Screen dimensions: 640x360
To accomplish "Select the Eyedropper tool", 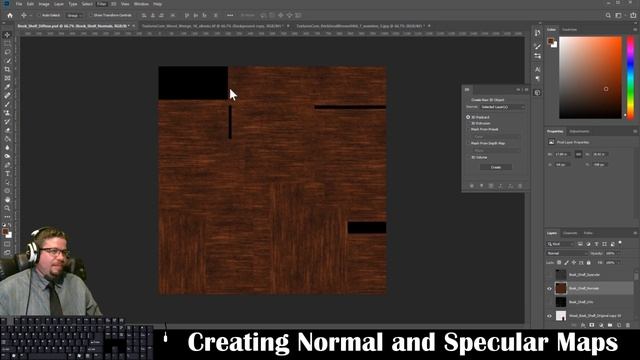I will (x=7, y=87).
